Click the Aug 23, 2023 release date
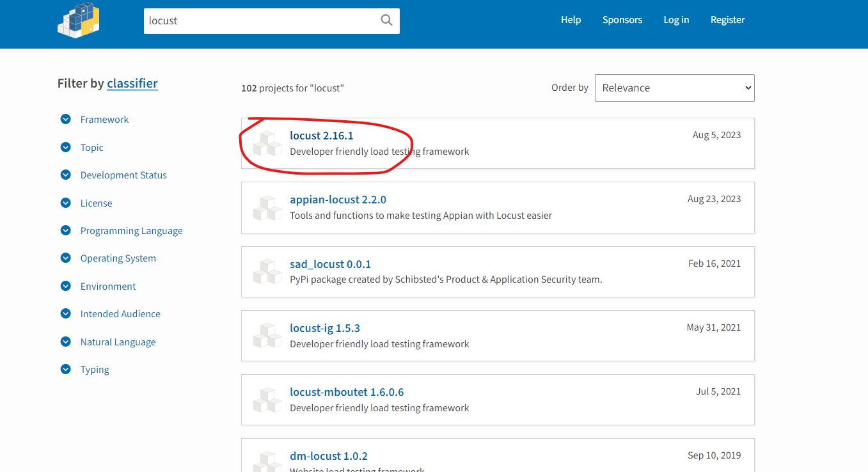 coord(714,199)
